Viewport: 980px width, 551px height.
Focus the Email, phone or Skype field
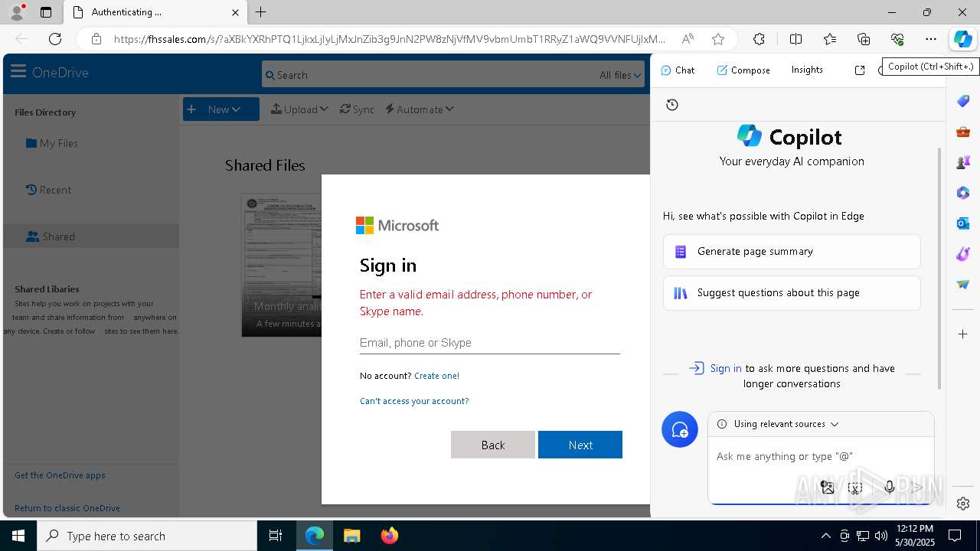pos(490,343)
